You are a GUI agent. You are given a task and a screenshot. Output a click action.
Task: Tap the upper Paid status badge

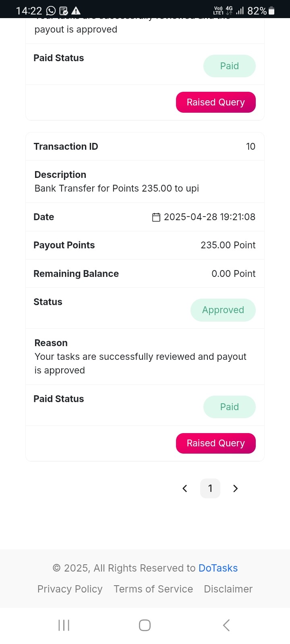230,66
